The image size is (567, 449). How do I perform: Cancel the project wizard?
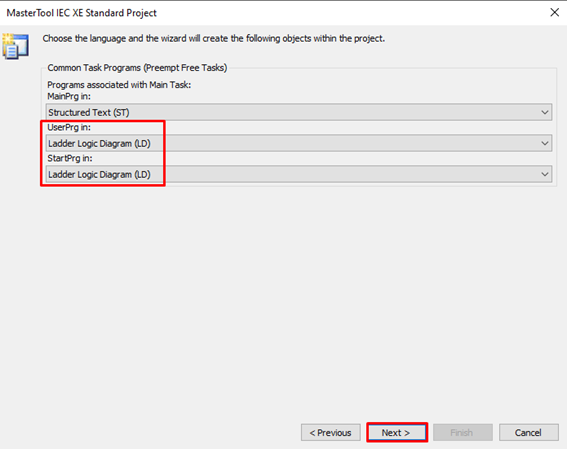point(529,432)
